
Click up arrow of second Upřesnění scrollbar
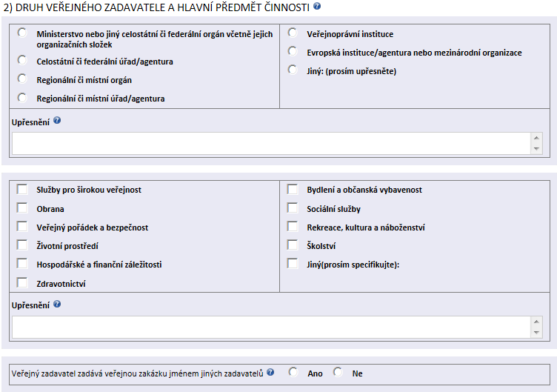536,322
